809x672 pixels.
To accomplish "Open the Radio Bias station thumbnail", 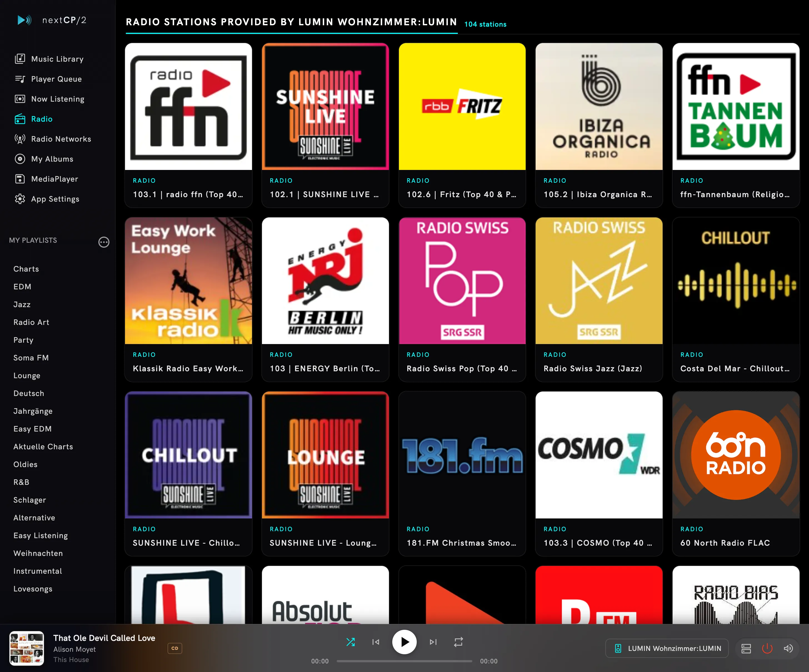I will (736, 595).
